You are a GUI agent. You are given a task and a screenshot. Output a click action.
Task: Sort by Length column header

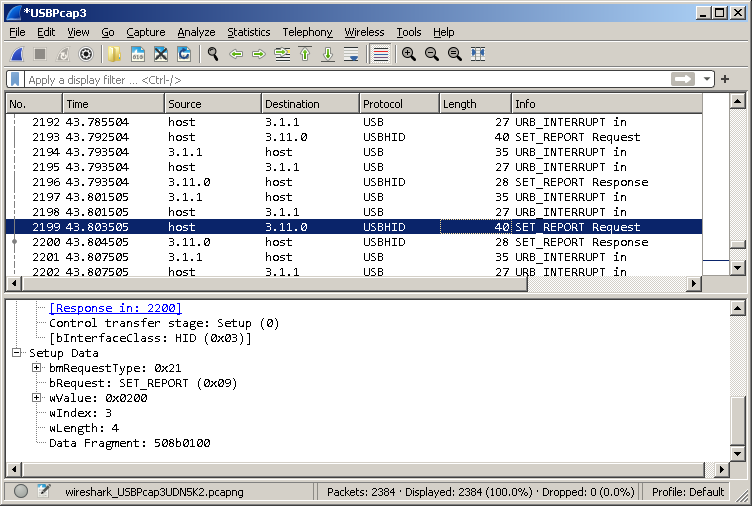(x=475, y=104)
